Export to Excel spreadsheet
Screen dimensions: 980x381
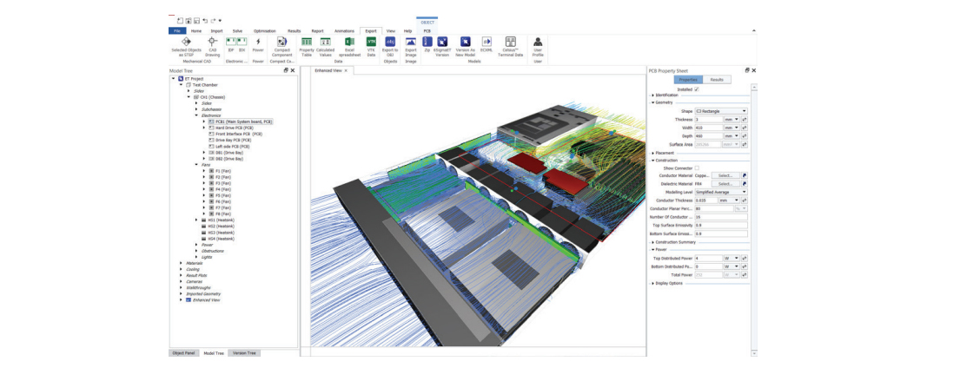coord(349,47)
